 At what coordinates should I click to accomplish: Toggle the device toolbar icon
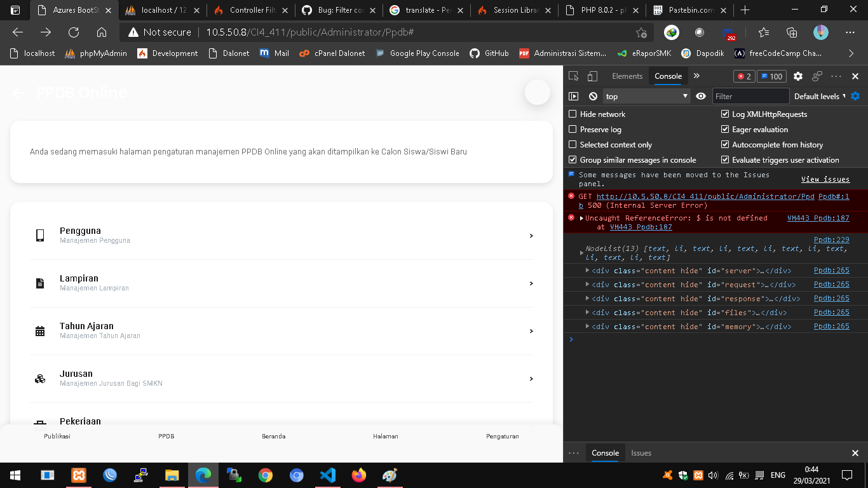pos(592,76)
